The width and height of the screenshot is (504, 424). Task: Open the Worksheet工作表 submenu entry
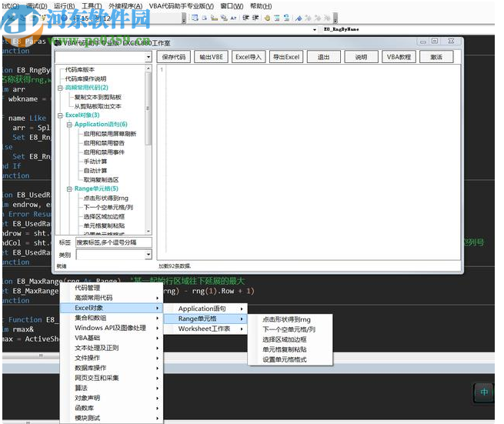click(205, 329)
